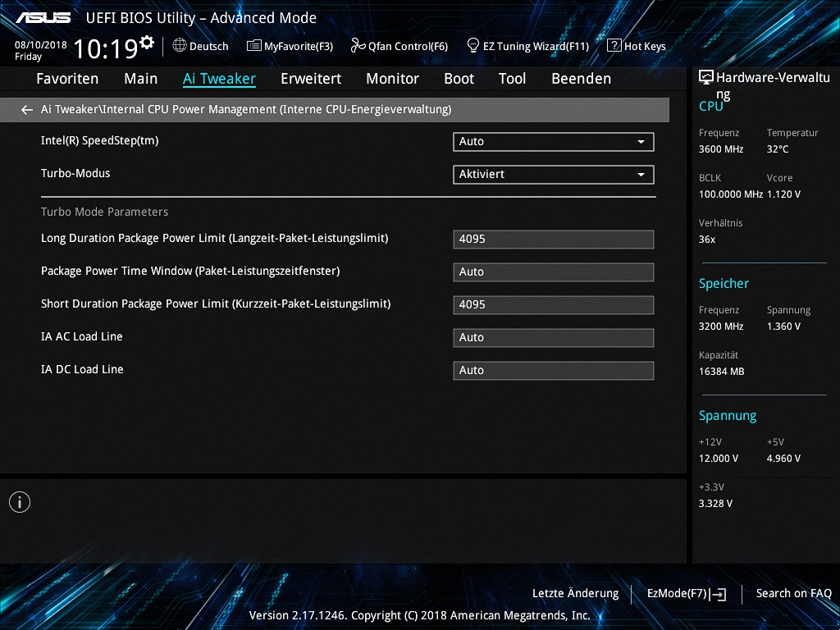The width and height of the screenshot is (840, 630).
Task: Click the +12V reading 12.000 V
Action: tap(719, 459)
